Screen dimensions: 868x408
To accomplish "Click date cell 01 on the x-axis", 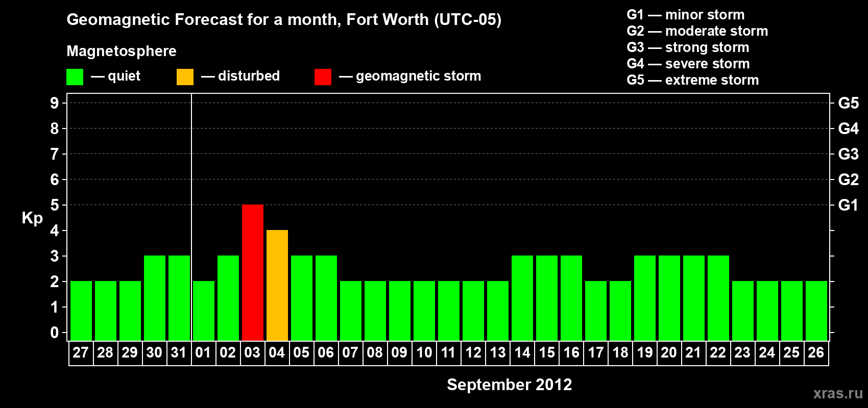I will 203,353.
